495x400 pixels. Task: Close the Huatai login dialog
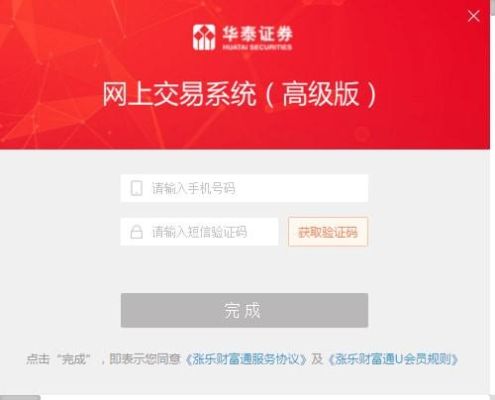tap(473, 16)
